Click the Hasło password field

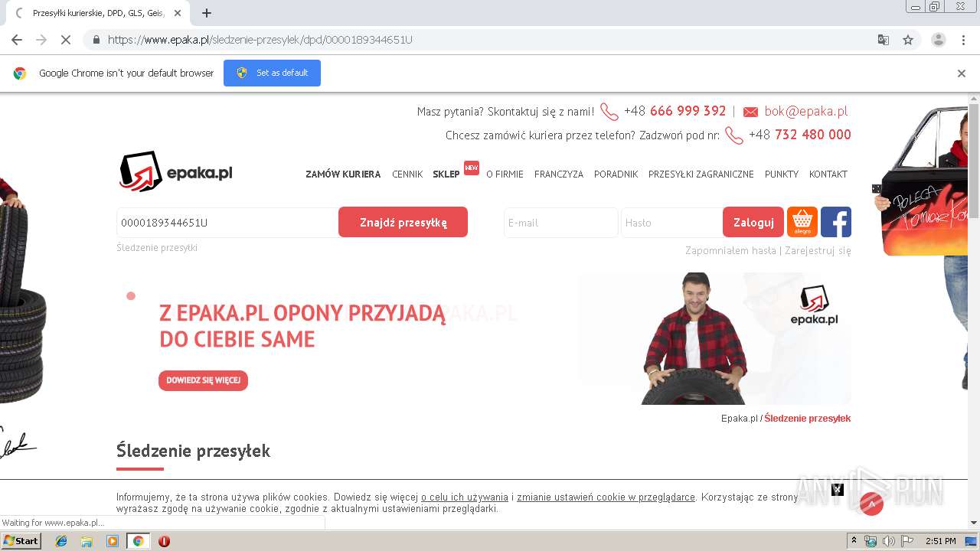(x=671, y=223)
